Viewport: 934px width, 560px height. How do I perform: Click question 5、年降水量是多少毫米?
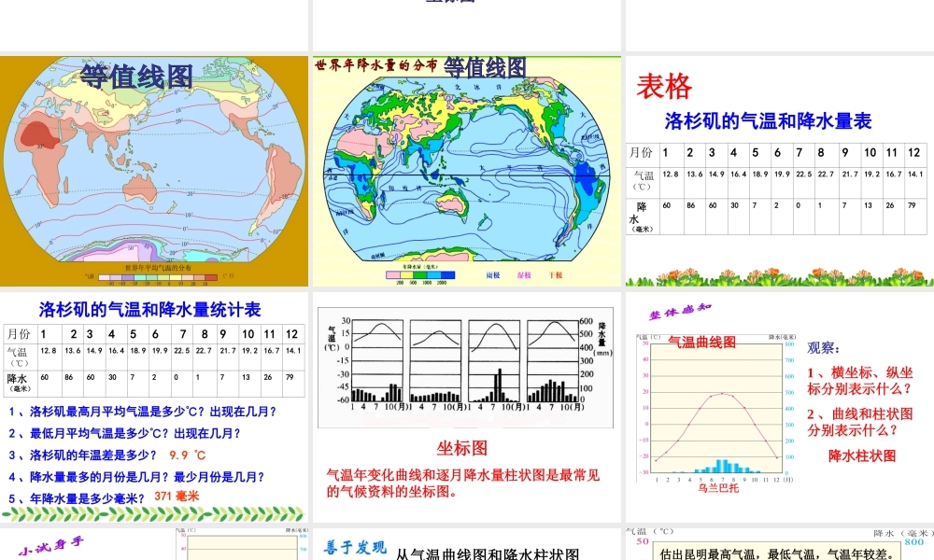77,498
